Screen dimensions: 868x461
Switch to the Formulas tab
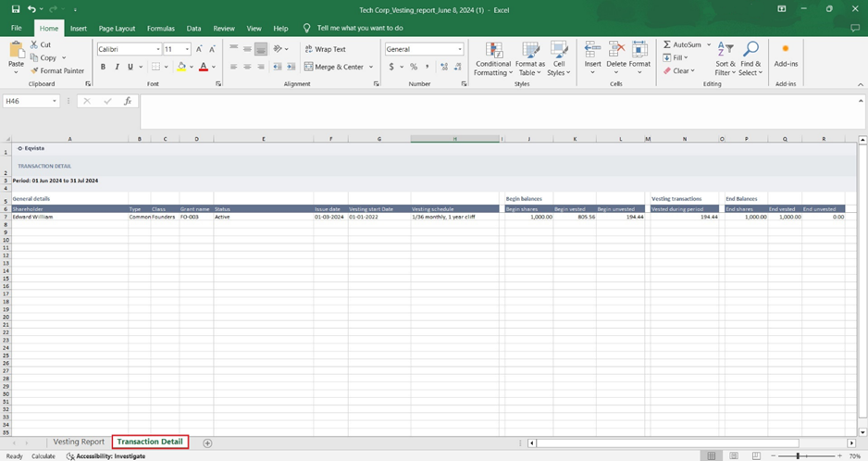click(x=161, y=29)
